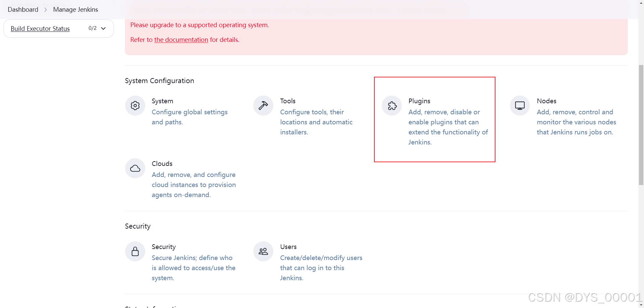Click the 0/2 executor count
This screenshot has width=644, height=308.
[x=93, y=28]
